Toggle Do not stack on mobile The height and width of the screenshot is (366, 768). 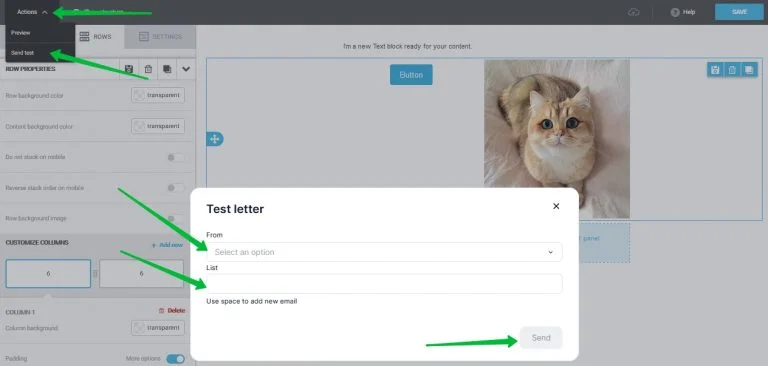click(x=176, y=157)
